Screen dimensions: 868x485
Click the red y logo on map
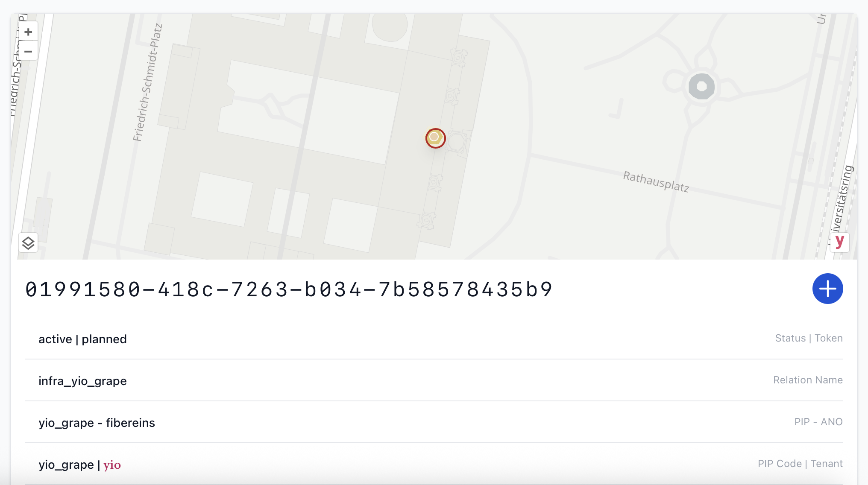pos(839,242)
